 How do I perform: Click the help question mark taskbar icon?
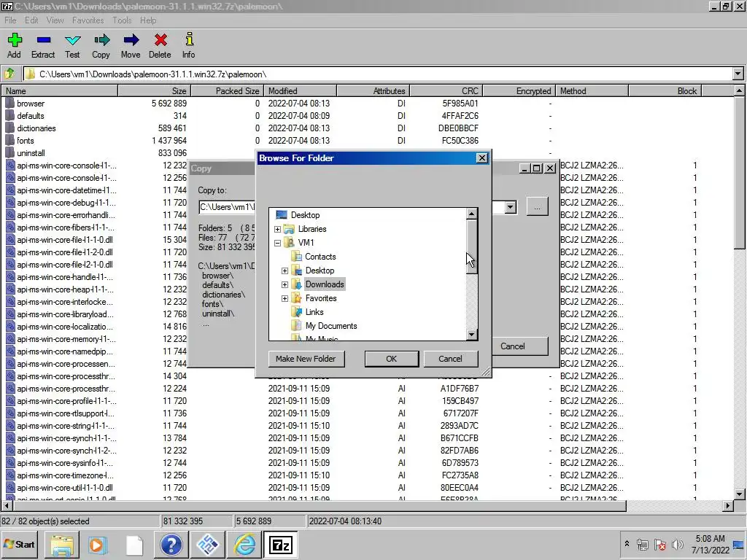click(x=171, y=545)
